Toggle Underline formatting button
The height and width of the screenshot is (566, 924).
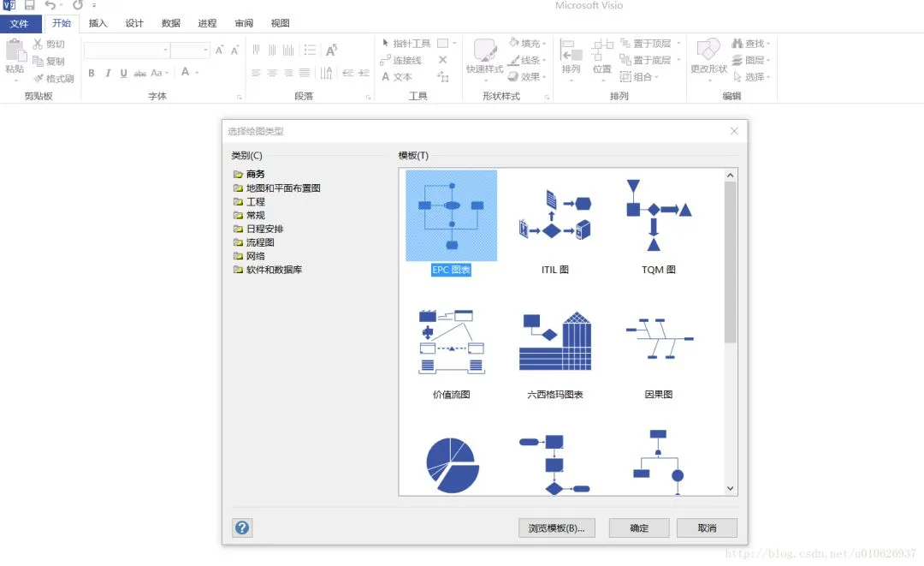(x=123, y=73)
